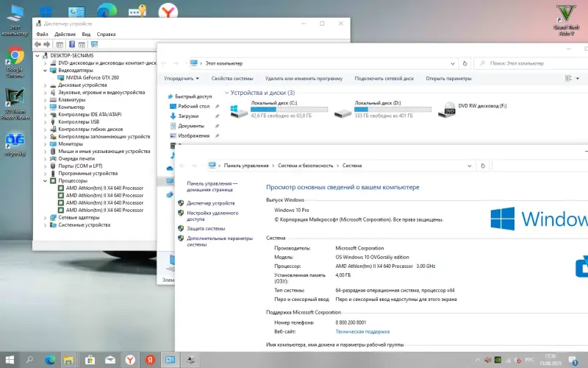Click the Forward arrow in Device Manager toolbar

point(47,44)
